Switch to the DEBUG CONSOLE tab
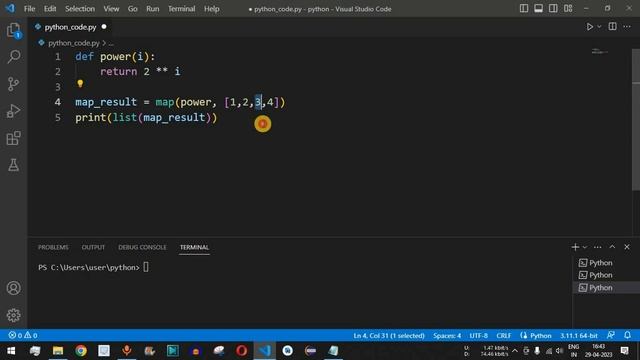This screenshot has width=640, height=360. pos(142,247)
